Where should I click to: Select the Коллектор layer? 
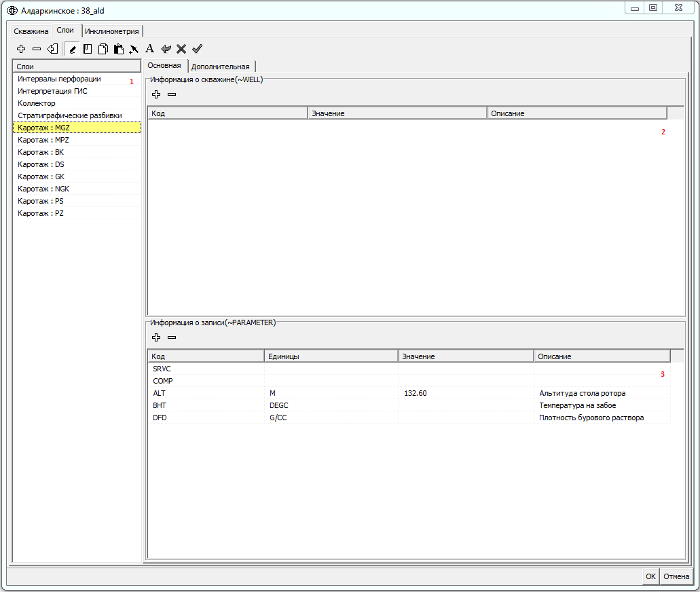[77, 103]
